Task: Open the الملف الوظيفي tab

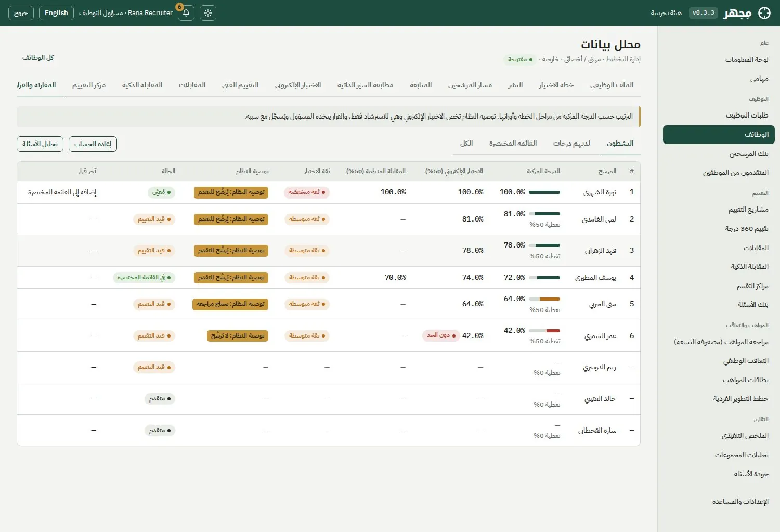Action: tap(612, 85)
